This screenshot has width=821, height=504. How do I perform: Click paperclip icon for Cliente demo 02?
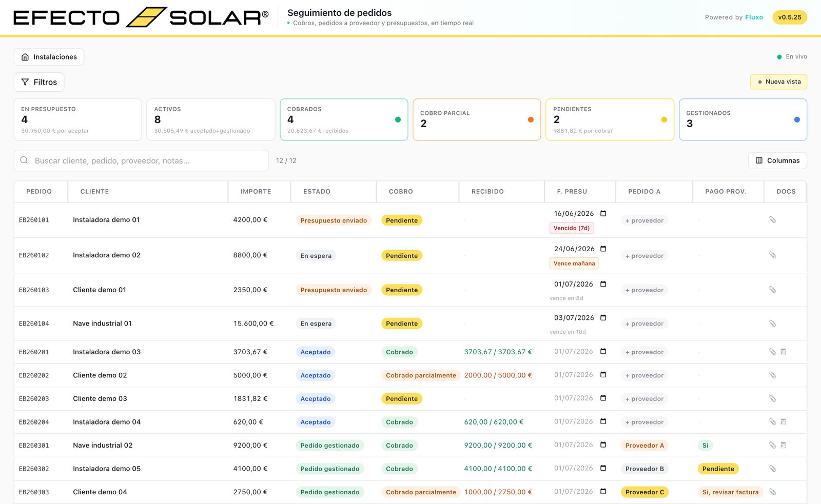(772, 375)
